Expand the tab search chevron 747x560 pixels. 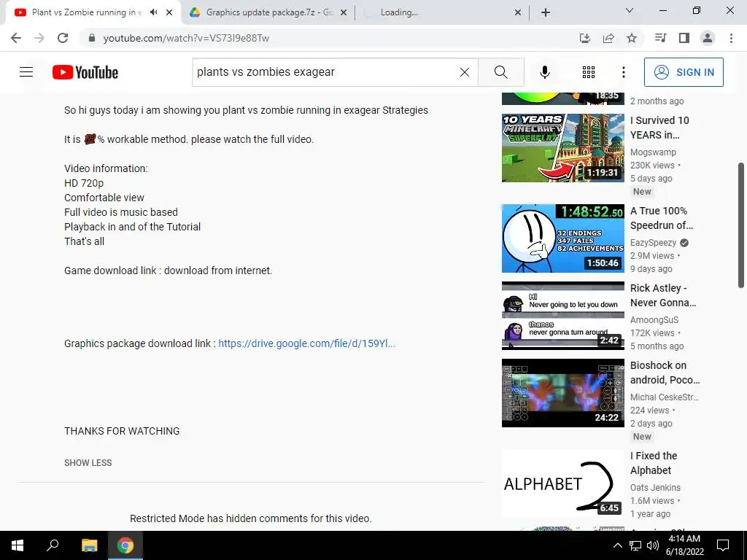(630, 10)
